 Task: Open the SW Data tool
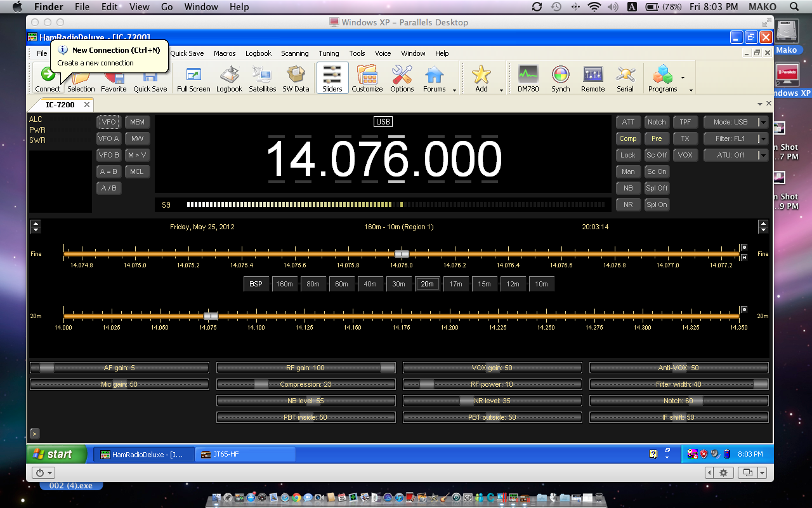[296, 79]
